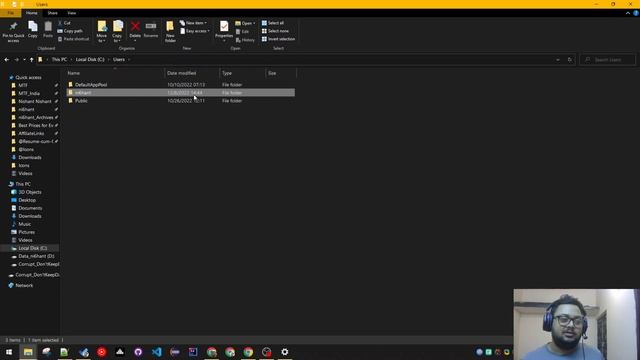
Task: Click Pin to Quick access in the ribbon
Action: pos(13,32)
